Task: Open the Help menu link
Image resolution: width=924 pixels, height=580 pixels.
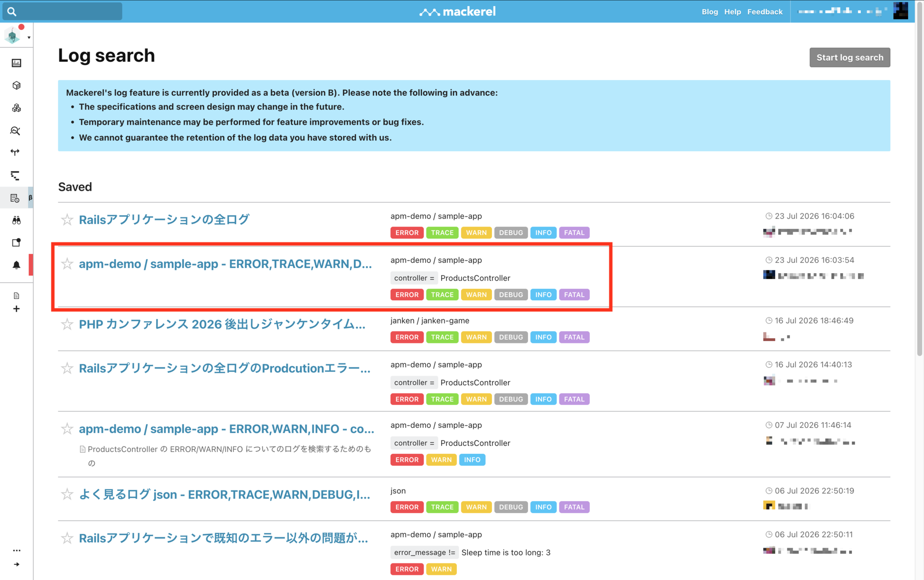Action: click(x=732, y=12)
